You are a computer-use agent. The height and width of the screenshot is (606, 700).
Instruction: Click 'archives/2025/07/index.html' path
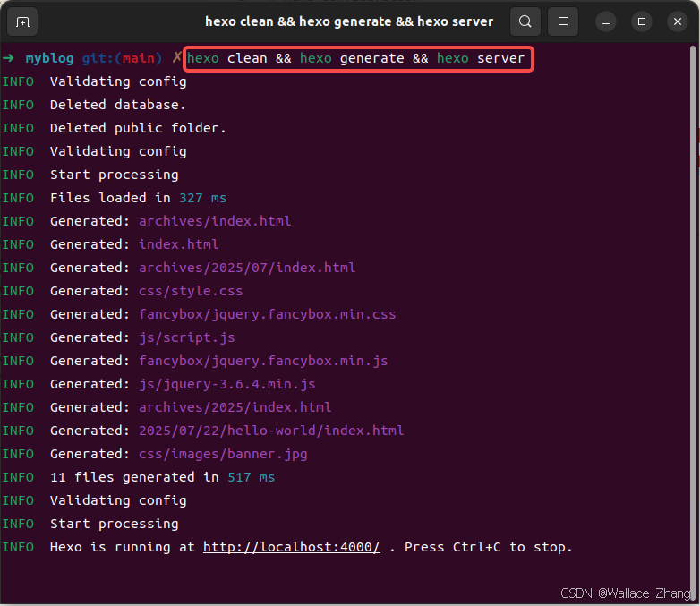(x=247, y=268)
